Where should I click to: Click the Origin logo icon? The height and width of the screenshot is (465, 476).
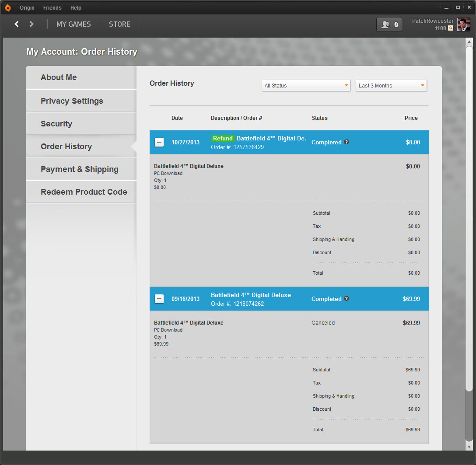coord(8,8)
